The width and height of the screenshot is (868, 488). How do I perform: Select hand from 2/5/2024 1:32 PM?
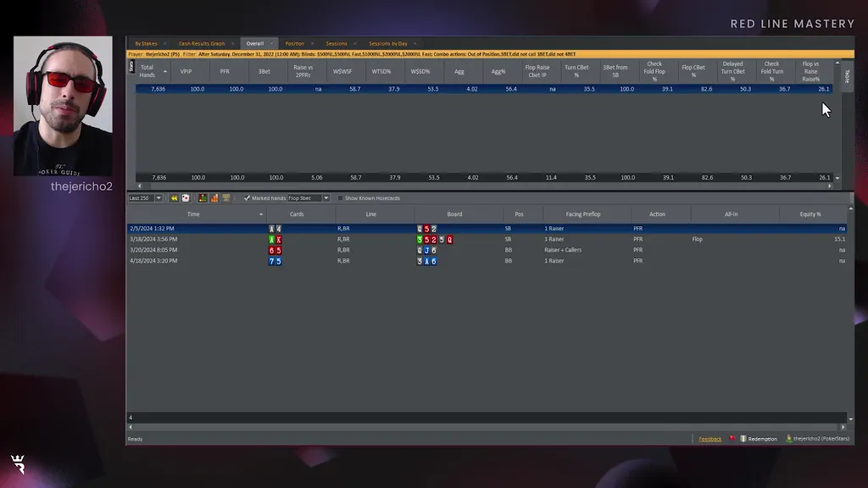pyautogui.click(x=487, y=229)
